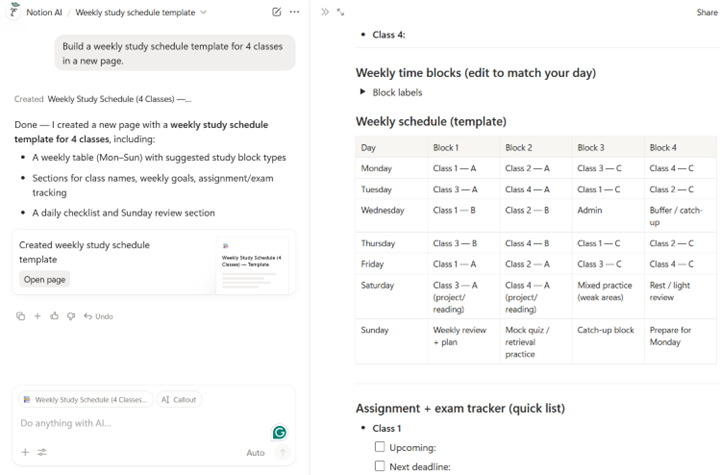
Task: Open the three-dot chat options menu
Action: tap(294, 12)
